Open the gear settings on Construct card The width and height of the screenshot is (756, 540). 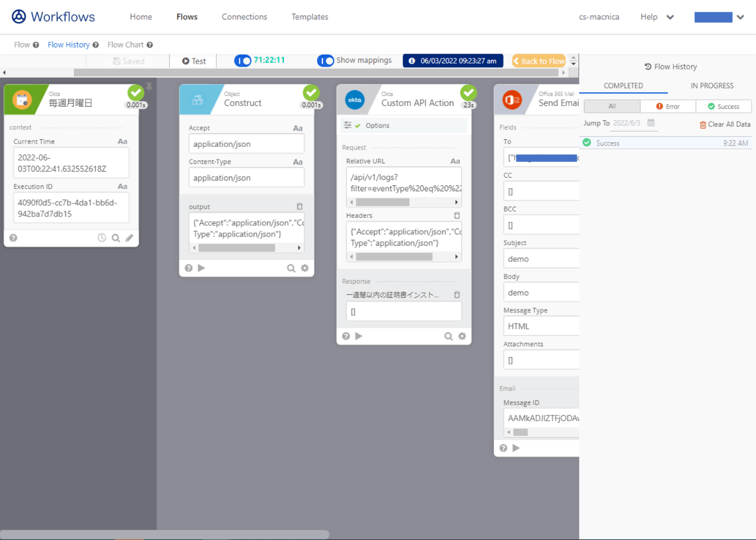pyautogui.click(x=305, y=268)
